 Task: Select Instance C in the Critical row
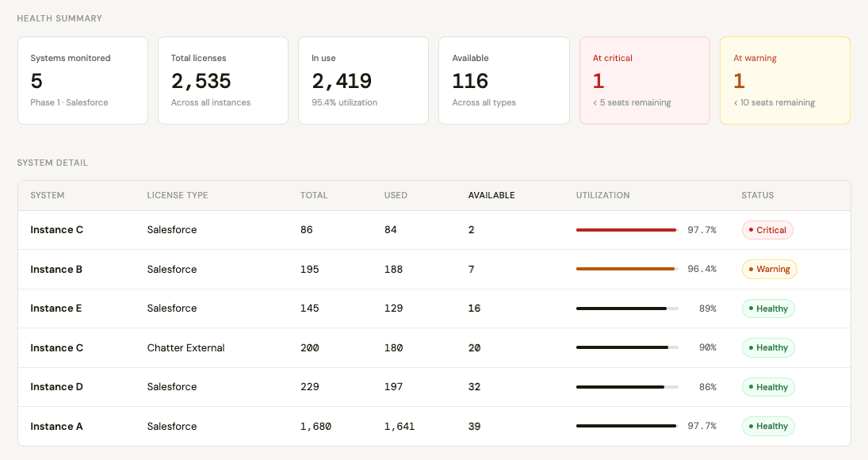click(x=56, y=230)
